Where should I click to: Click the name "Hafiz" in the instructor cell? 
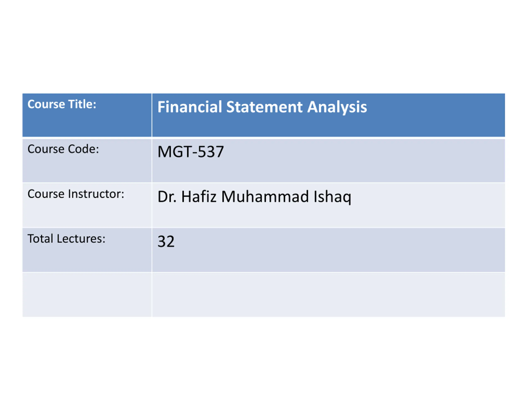199,197
